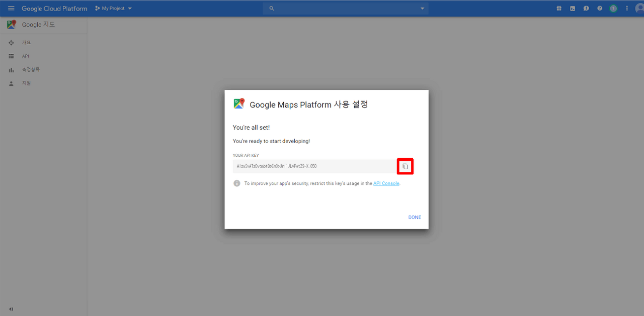Click the search magnifier icon
This screenshot has height=316, width=644.
(272, 9)
